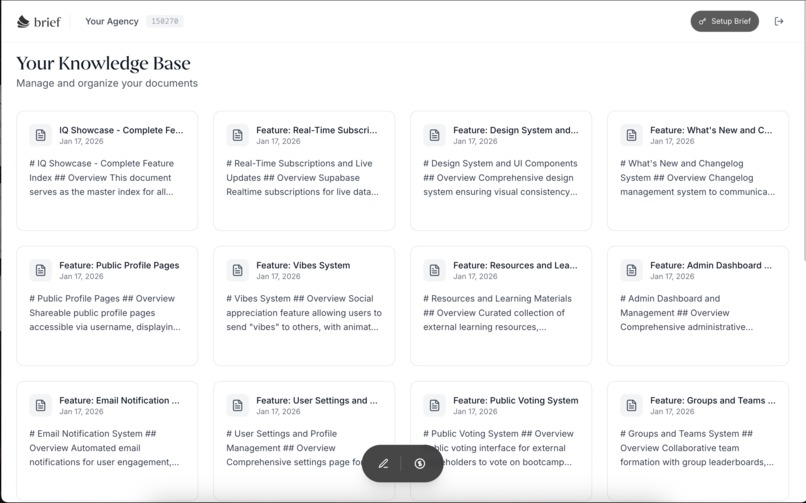Click the Setup Brief button
This screenshot has height=503, width=806.
point(724,21)
